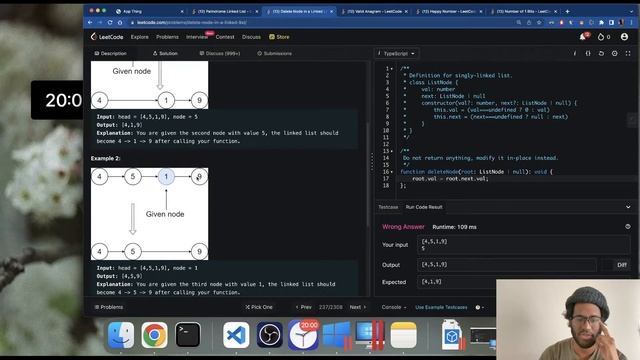Click the address bar URL
Viewport: 640px width, 360px height.
[191, 22]
